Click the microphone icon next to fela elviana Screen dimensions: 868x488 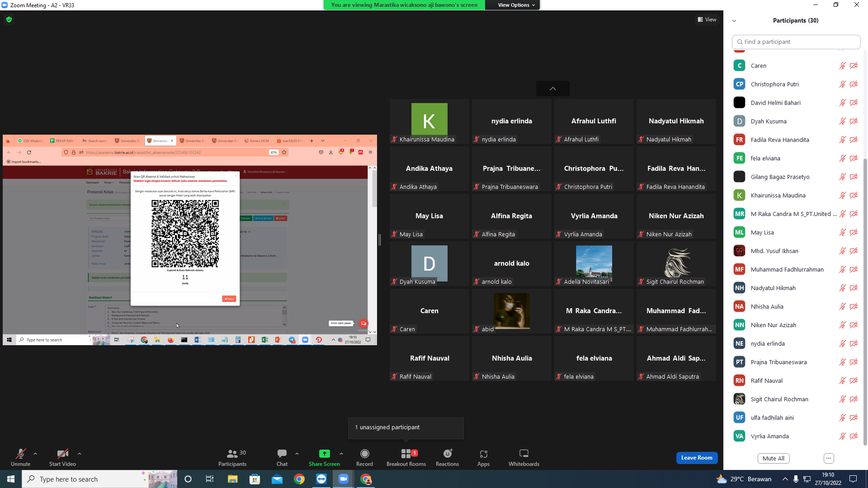click(842, 158)
